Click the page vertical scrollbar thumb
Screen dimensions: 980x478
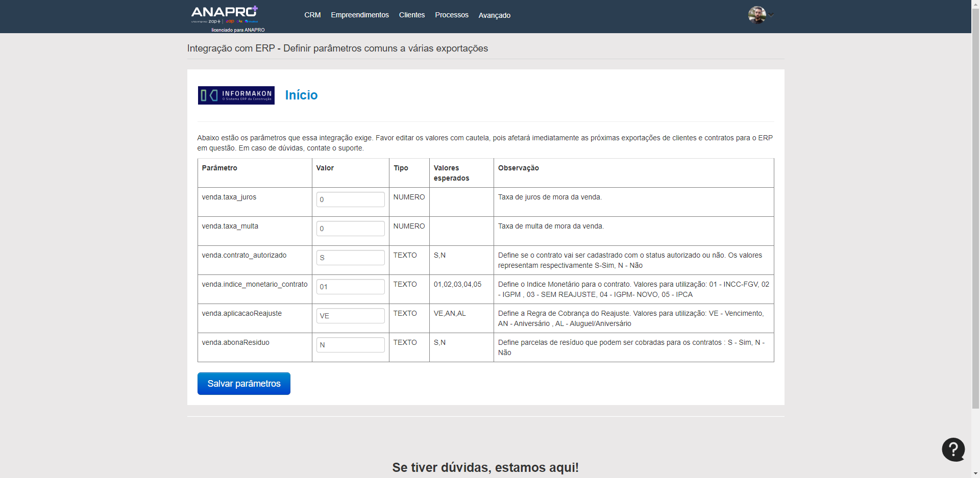coord(975,204)
